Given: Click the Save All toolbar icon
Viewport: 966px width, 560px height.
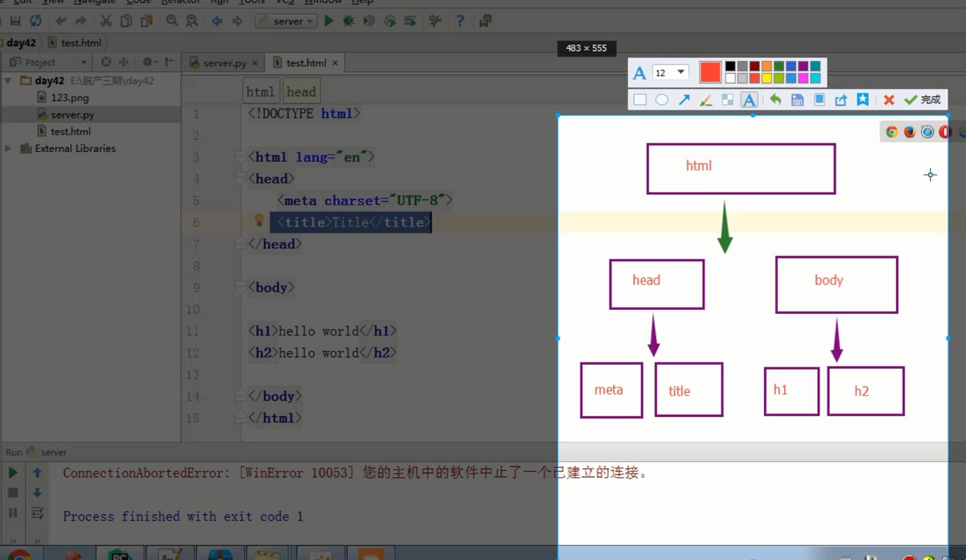Looking at the screenshot, I should 16,21.
